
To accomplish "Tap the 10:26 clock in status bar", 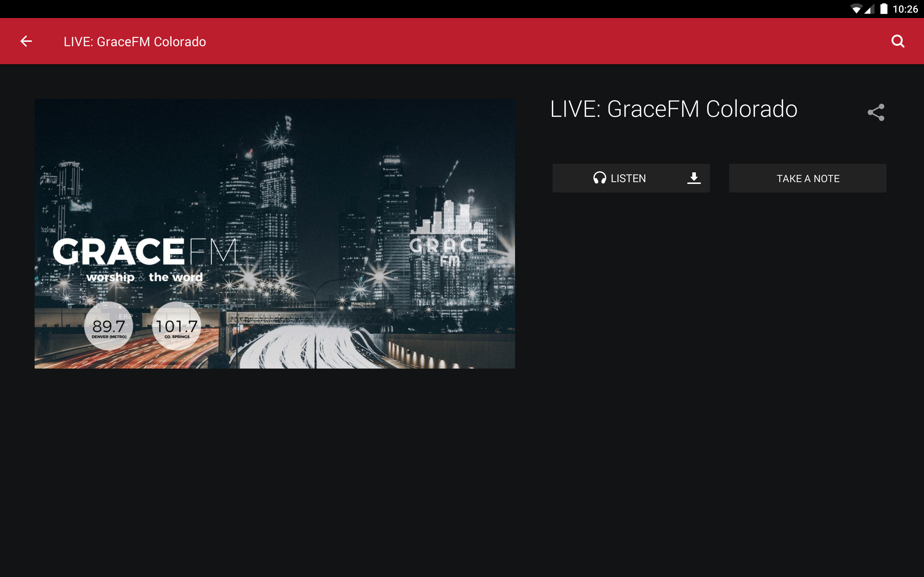I will 905,9.
